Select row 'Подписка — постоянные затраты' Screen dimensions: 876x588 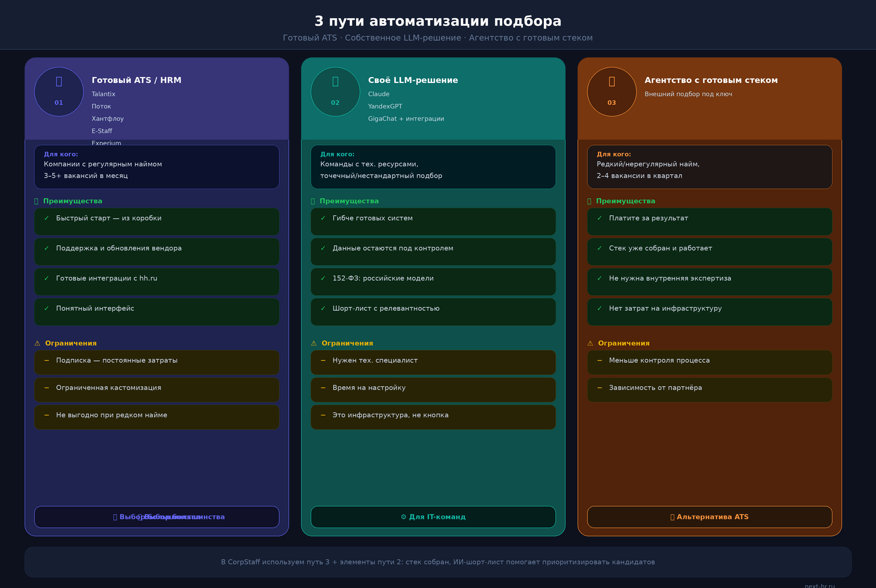[157, 362]
